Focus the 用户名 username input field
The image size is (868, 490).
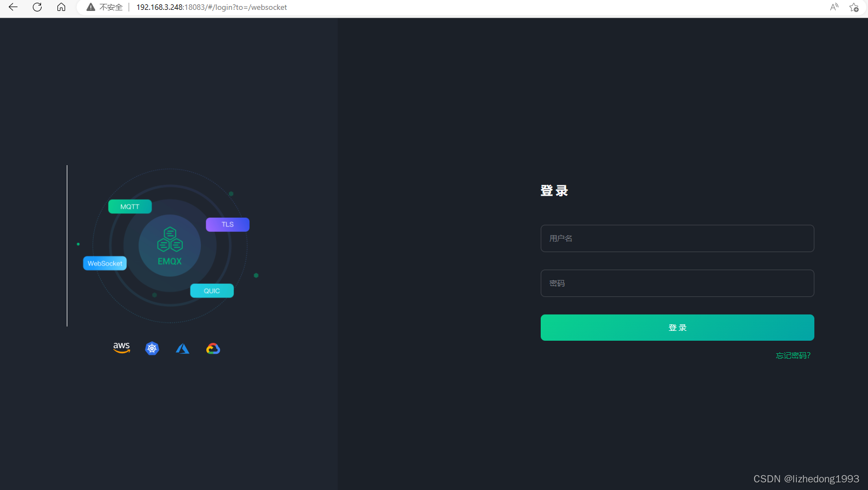tap(677, 238)
